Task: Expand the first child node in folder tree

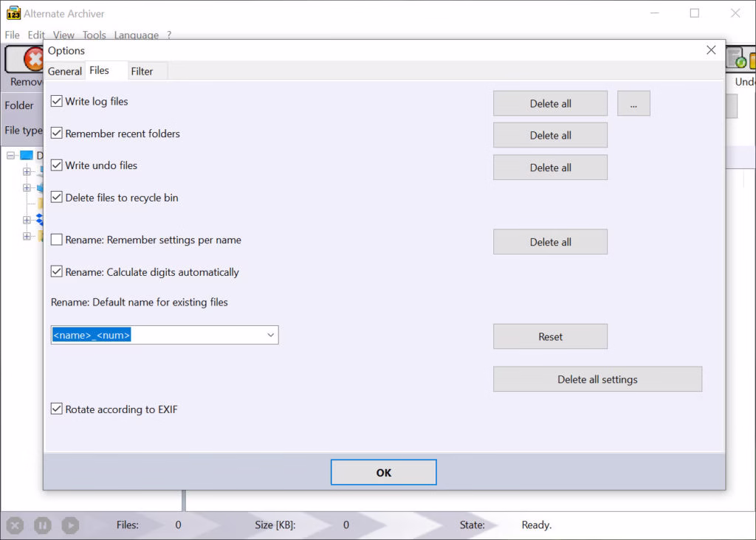Action: click(x=27, y=171)
